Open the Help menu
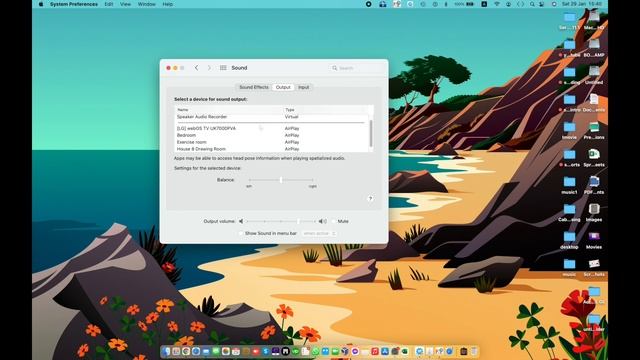The width and height of the screenshot is (640, 360). tap(168, 4)
